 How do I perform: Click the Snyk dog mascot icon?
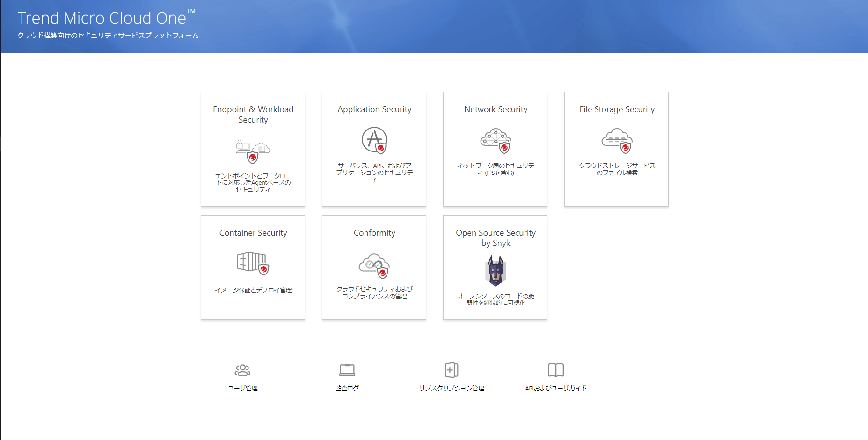point(496,271)
